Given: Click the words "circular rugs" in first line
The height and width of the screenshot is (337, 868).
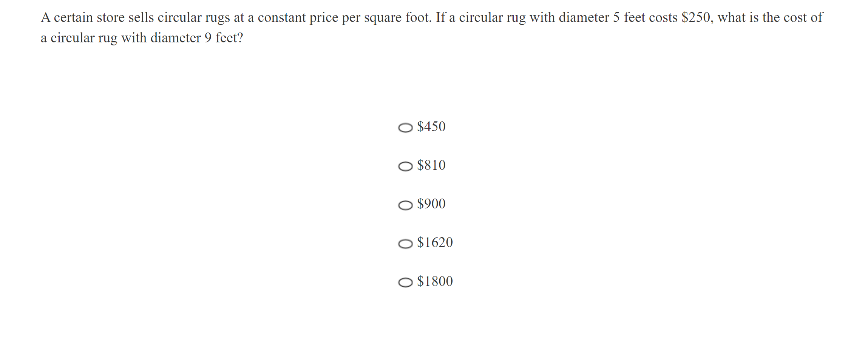Looking at the screenshot, I should tap(193, 18).
